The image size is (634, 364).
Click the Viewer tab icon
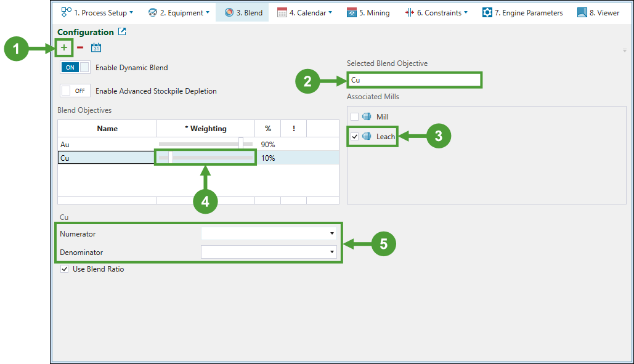(582, 12)
